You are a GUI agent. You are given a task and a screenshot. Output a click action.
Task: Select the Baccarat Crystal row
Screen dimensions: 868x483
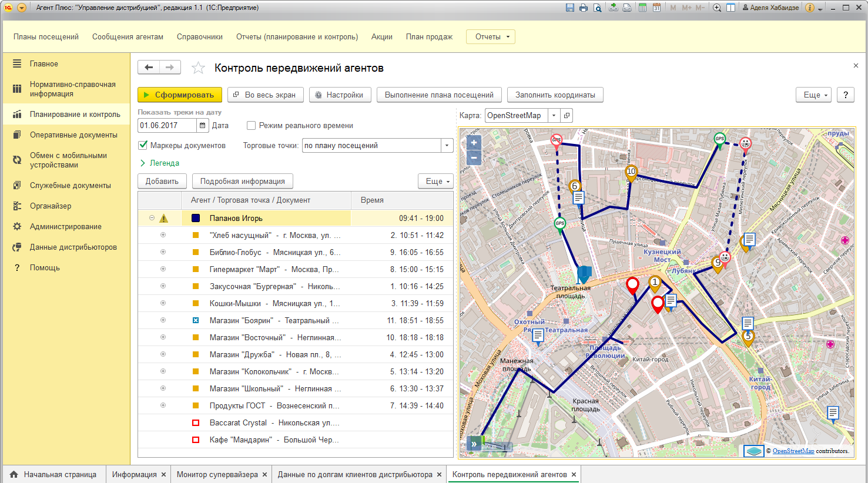[296, 422]
